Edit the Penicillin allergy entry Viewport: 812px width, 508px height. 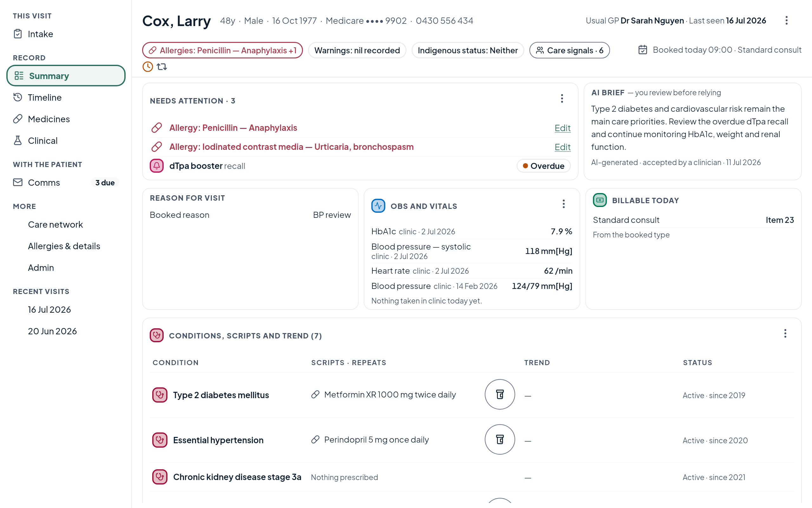[x=562, y=128]
